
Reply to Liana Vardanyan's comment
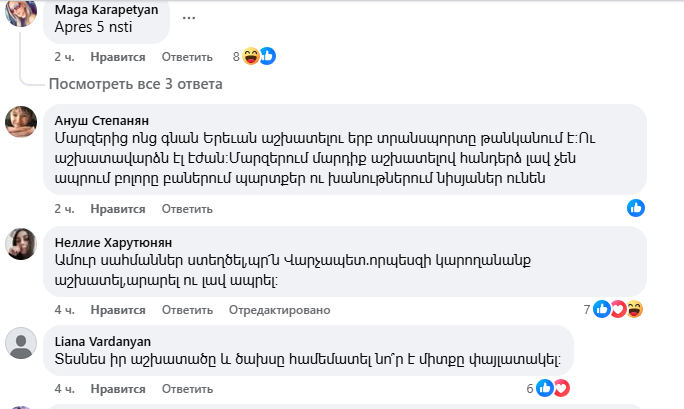tap(187, 388)
